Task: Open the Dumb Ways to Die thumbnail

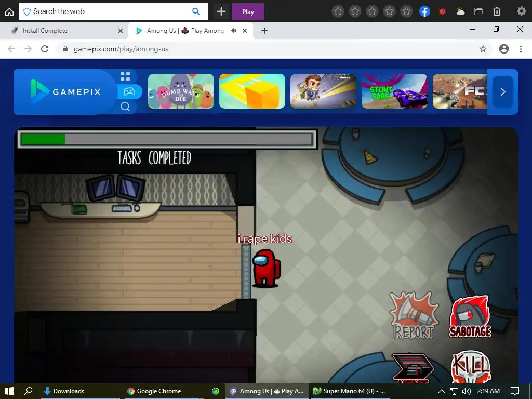Action: pyautogui.click(x=181, y=91)
